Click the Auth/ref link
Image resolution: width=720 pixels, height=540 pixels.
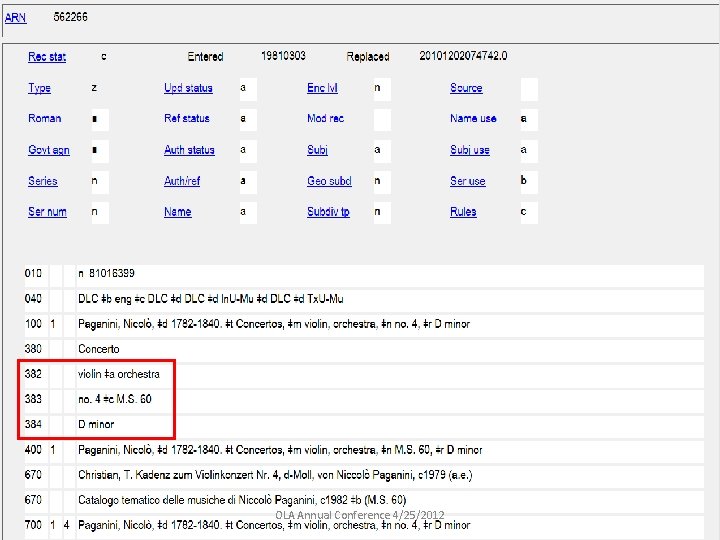pyautogui.click(x=182, y=181)
